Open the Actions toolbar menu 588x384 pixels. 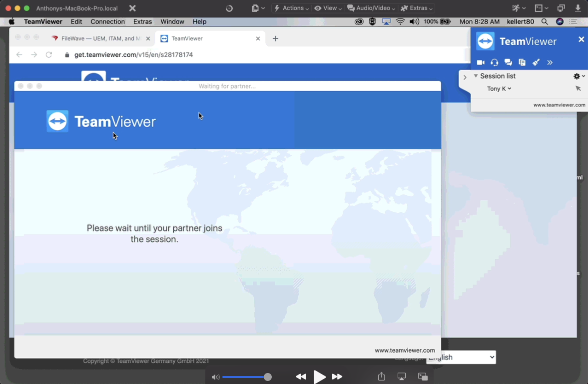(x=291, y=8)
